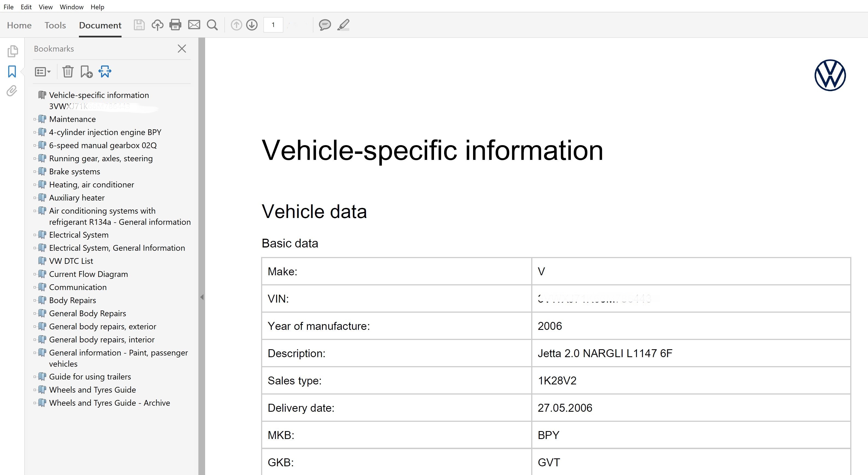Expand the Body Repairs bookmark node

(x=35, y=300)
